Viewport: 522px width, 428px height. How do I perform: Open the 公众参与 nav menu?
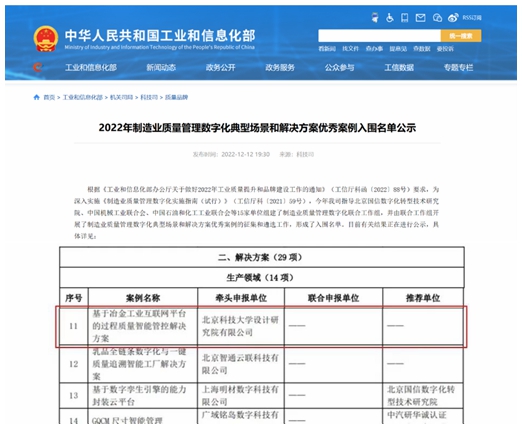pos(339,68)
